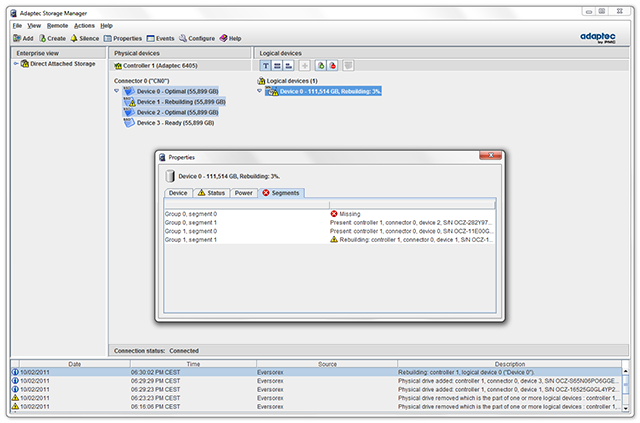Click the drive icon of Device 3 - Ready

tap(129, 122)
